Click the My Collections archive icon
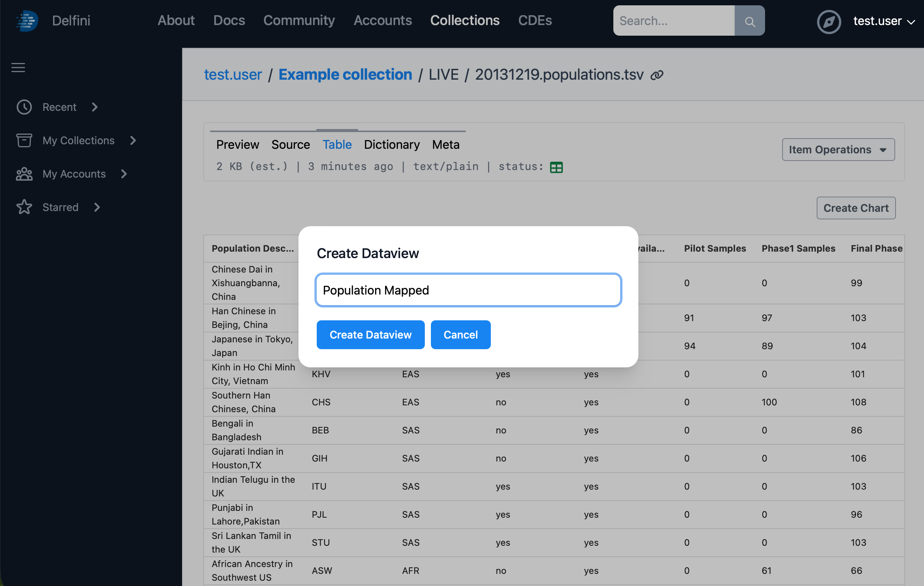Image resolution: width=924 pixels, height=586 pixels. (x=24, y=140)
